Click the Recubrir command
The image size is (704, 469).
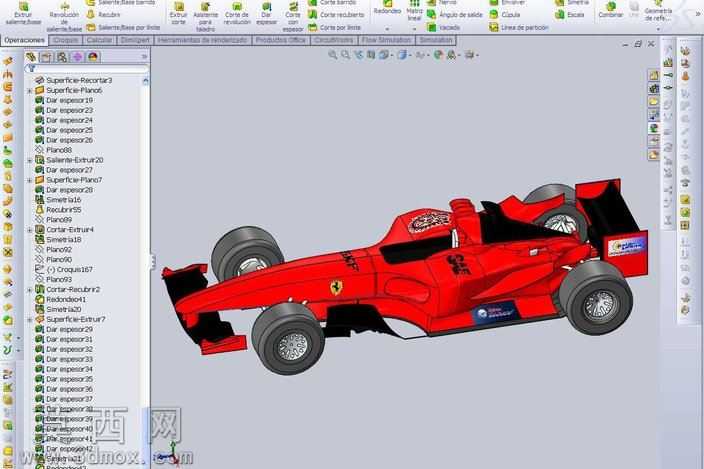tap(104, 15)
